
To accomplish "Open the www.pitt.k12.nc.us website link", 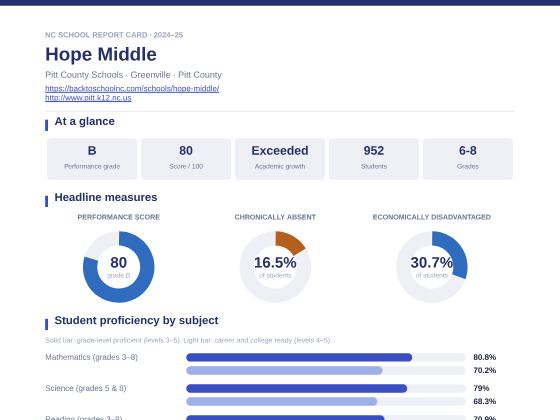I will coord(88,98).
